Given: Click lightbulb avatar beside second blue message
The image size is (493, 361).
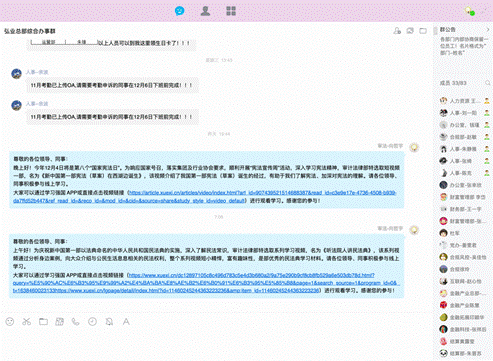Looking at the screenshot, I should pos(414,230).
